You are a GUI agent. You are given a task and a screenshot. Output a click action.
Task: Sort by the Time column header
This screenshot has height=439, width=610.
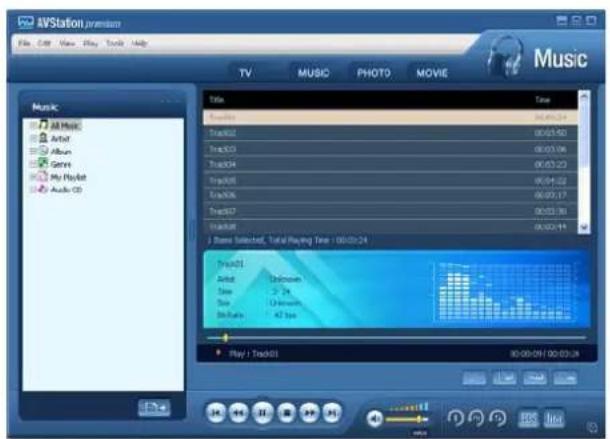point(543,100)
